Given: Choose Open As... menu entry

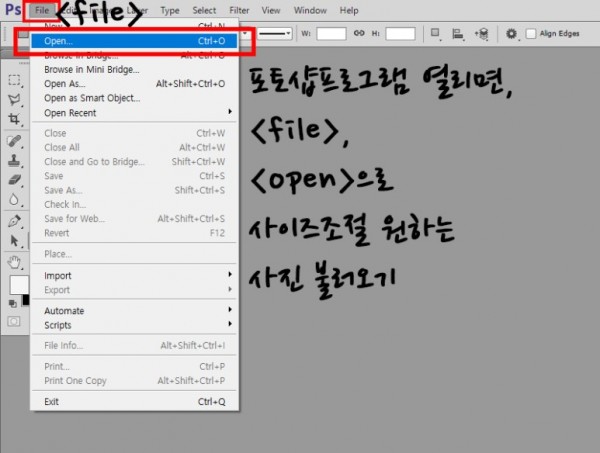Looking at the screenshot, I should pos(134,83).
